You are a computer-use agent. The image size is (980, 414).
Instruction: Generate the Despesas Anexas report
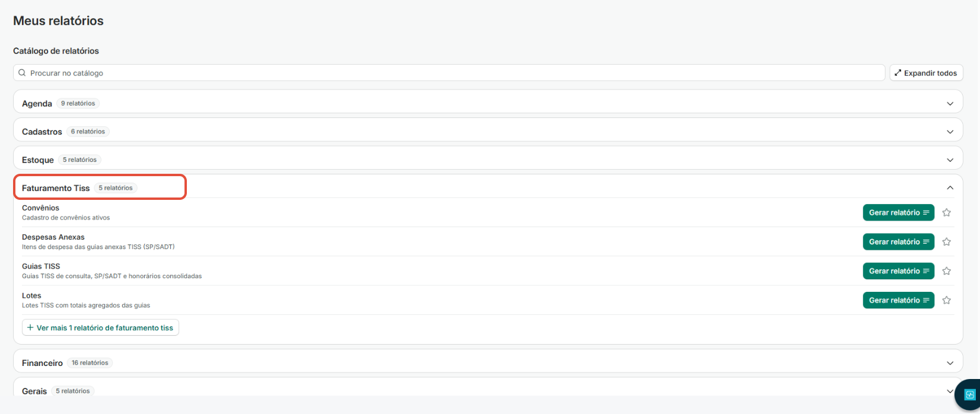coord(898,241)
